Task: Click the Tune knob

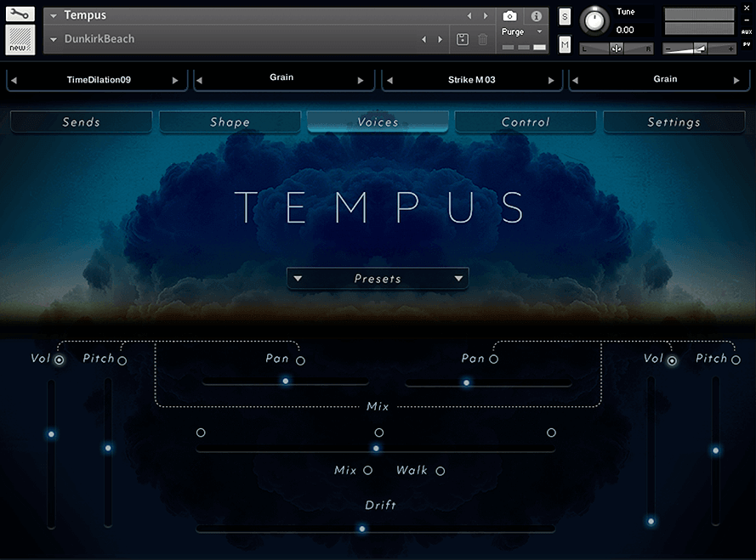Action: click(595, 20)
